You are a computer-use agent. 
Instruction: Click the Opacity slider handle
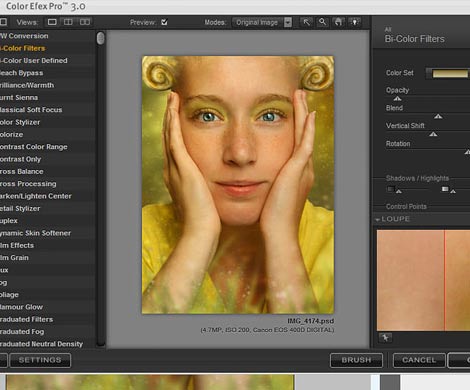tap(397, 98)
